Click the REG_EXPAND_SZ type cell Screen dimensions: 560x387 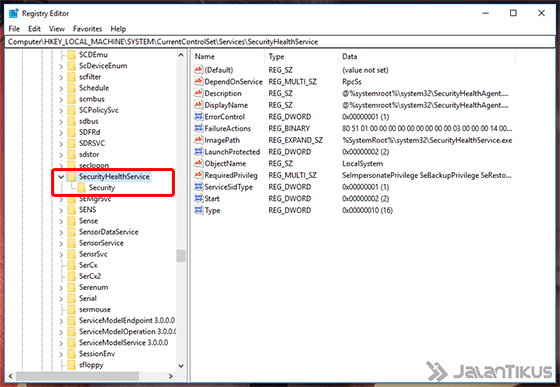(295, 140)
